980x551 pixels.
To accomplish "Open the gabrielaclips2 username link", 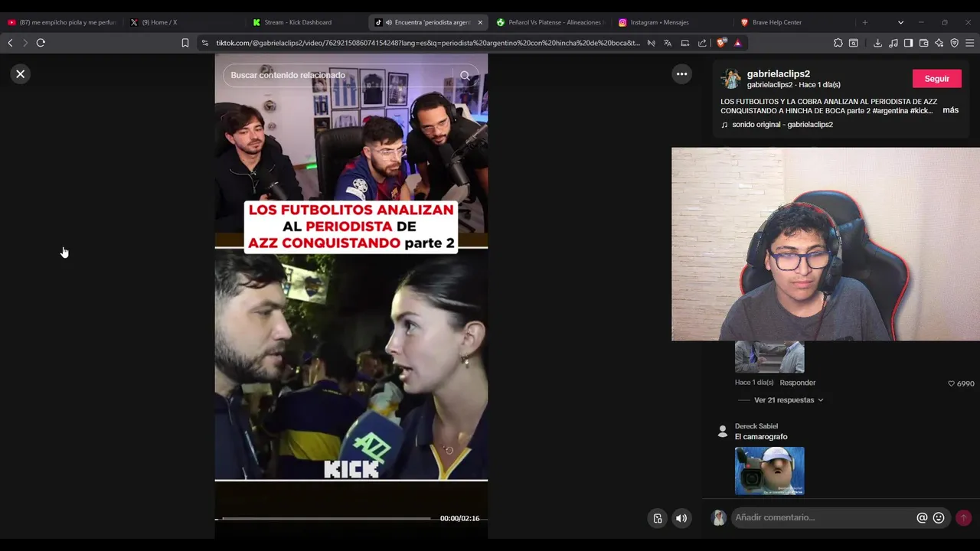I will pos(778,74).
